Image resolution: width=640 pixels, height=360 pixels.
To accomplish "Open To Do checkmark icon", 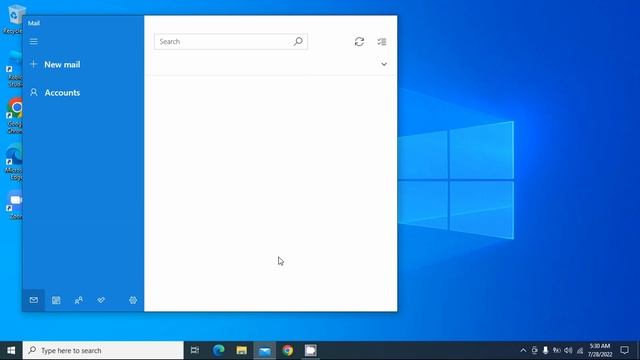I will tap(101, 300).
